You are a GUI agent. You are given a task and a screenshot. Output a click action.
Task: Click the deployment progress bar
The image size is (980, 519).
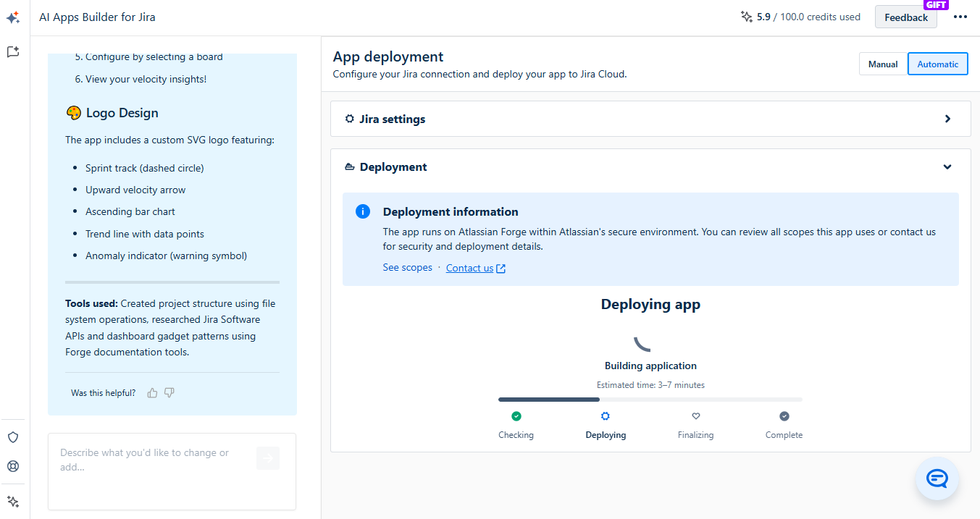[650, 400]
